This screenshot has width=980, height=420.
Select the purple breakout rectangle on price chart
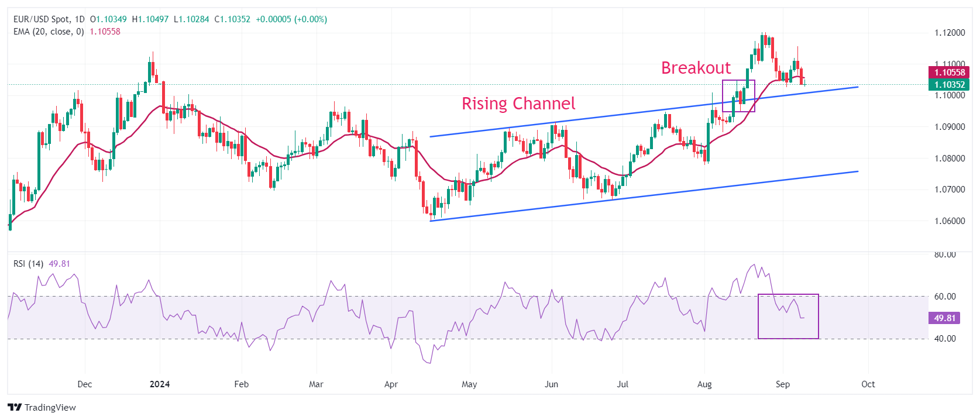(738, 96)
